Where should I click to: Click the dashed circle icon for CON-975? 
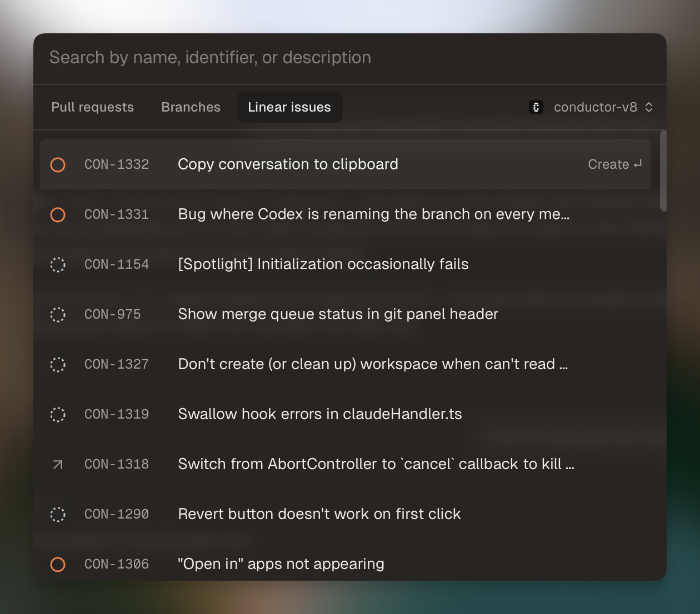coord(58,315)
